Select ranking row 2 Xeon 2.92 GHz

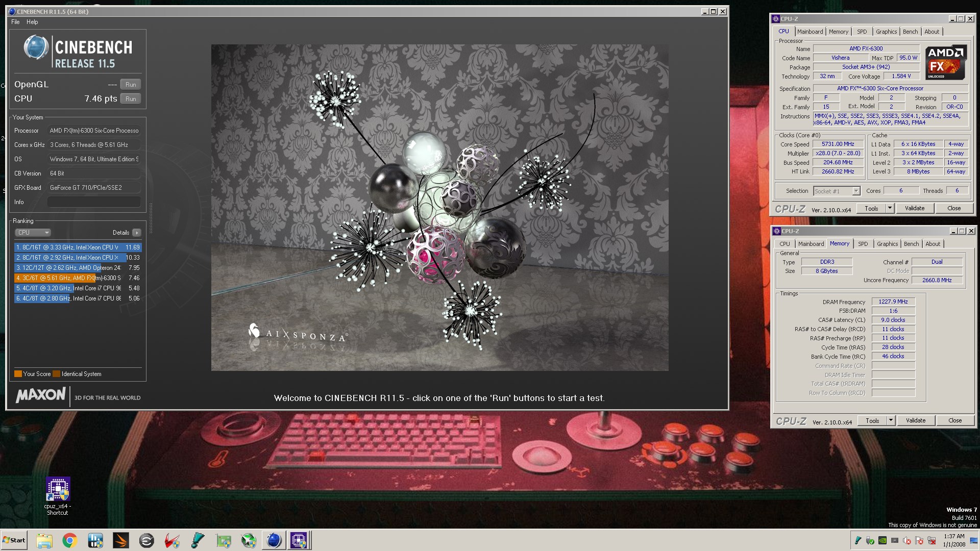(78, 258)
